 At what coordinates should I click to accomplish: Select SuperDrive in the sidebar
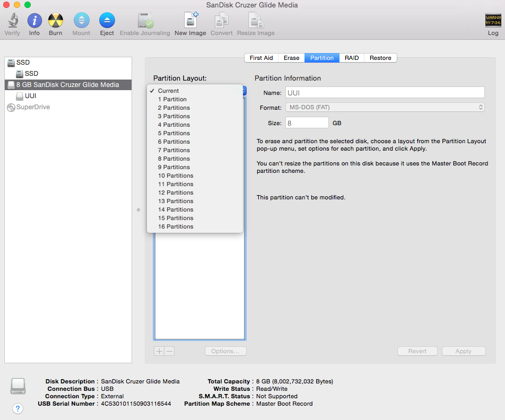(68, 107)
